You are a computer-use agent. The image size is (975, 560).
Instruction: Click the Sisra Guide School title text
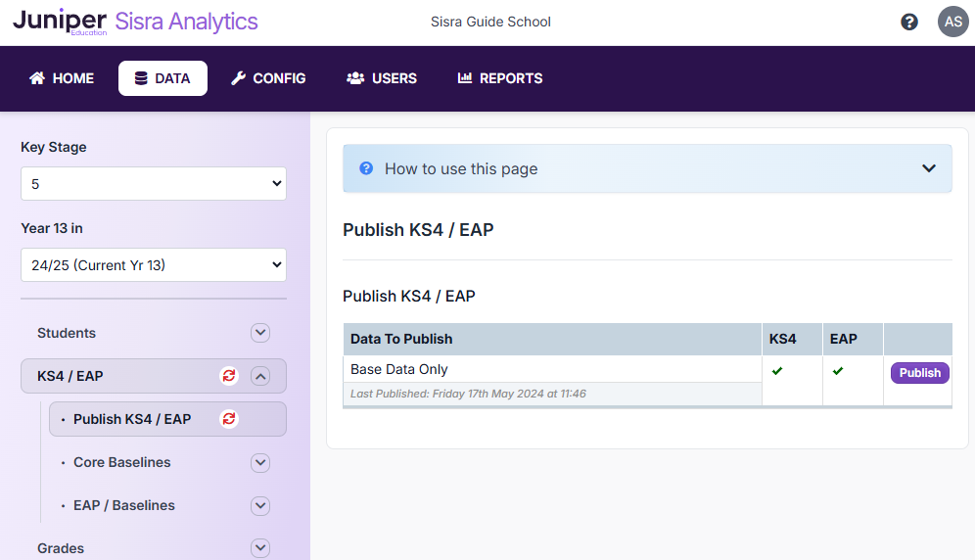coord(490,22)
